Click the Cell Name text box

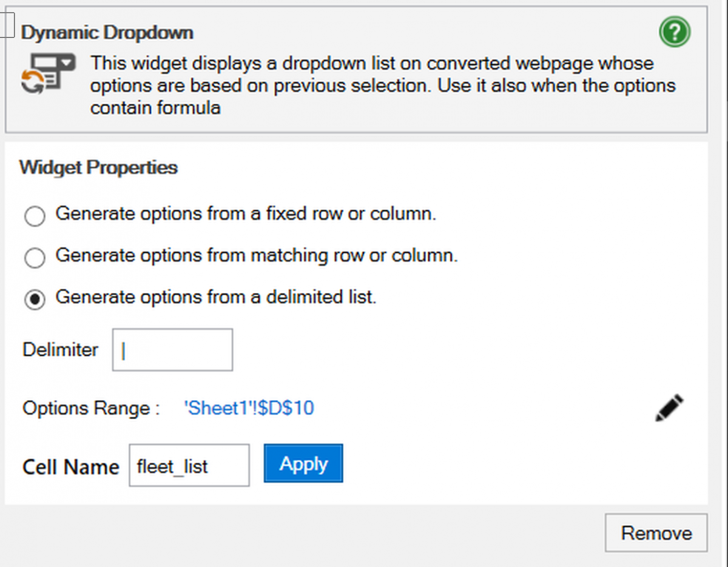click(189, 465)
